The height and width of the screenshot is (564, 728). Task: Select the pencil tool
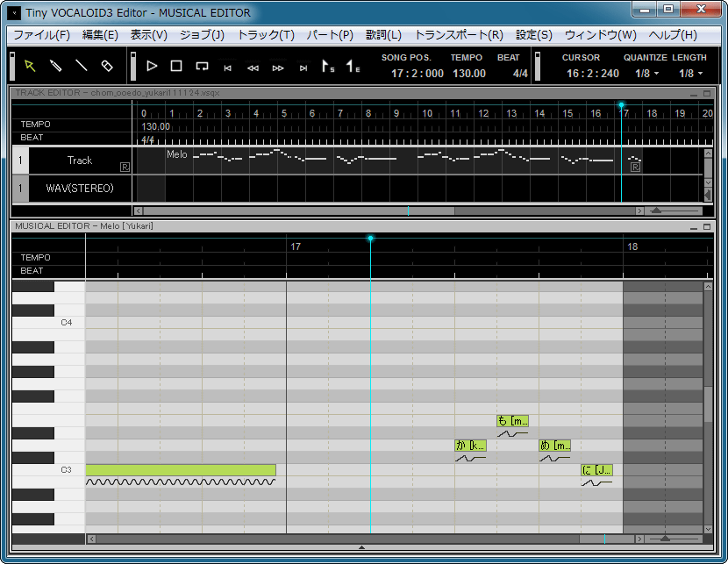tap(56, 66)
